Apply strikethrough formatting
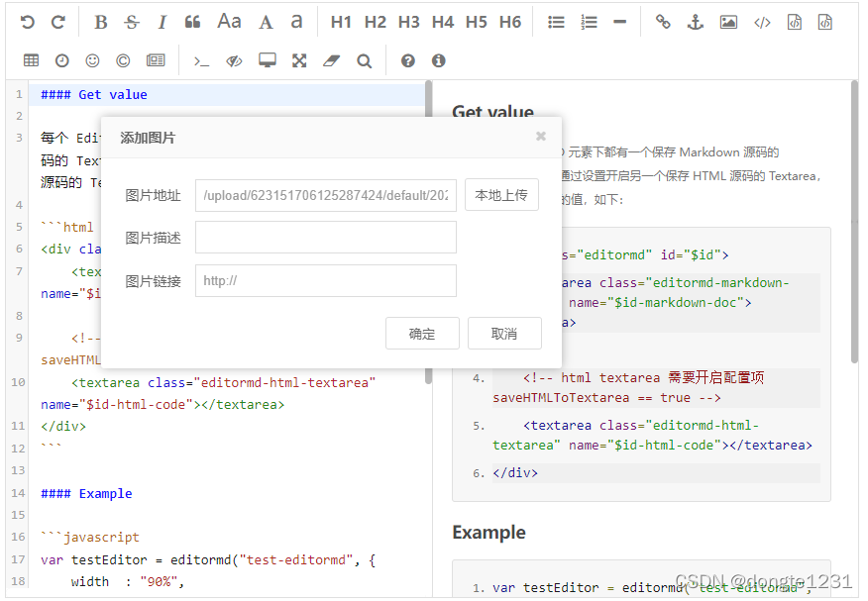Image resolution: width=868 pixels, height=601 pixels. coord(131,22)
